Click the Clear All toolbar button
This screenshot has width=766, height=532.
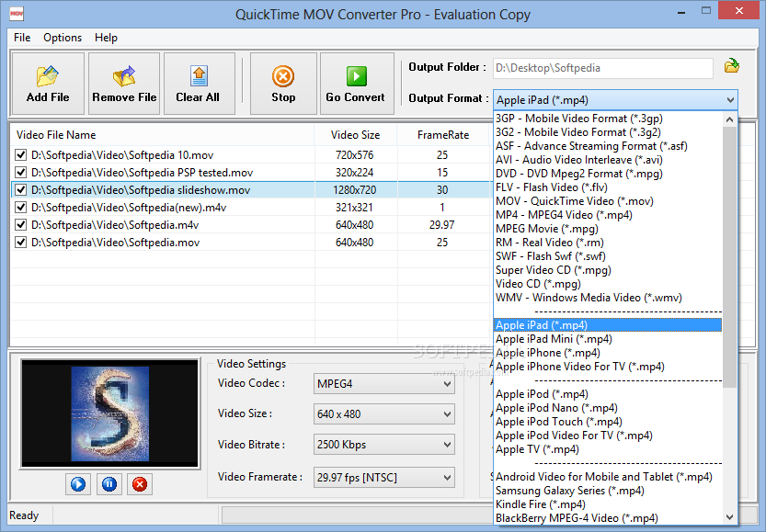click(200, 84)
